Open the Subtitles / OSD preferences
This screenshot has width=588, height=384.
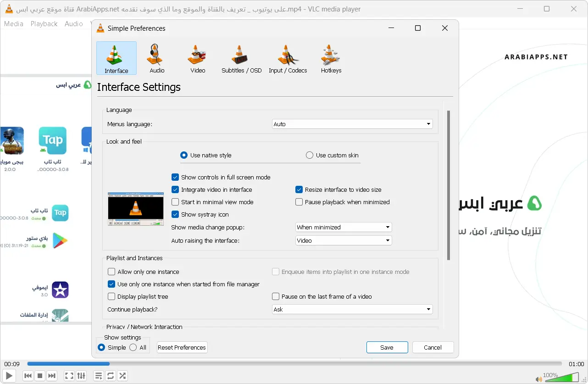click(x=241, y=58)
